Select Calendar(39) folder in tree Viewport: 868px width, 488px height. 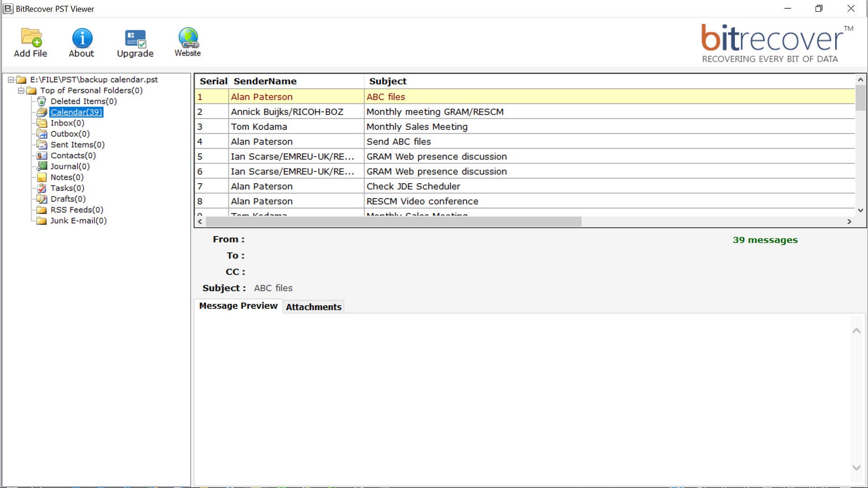(76, 112)
